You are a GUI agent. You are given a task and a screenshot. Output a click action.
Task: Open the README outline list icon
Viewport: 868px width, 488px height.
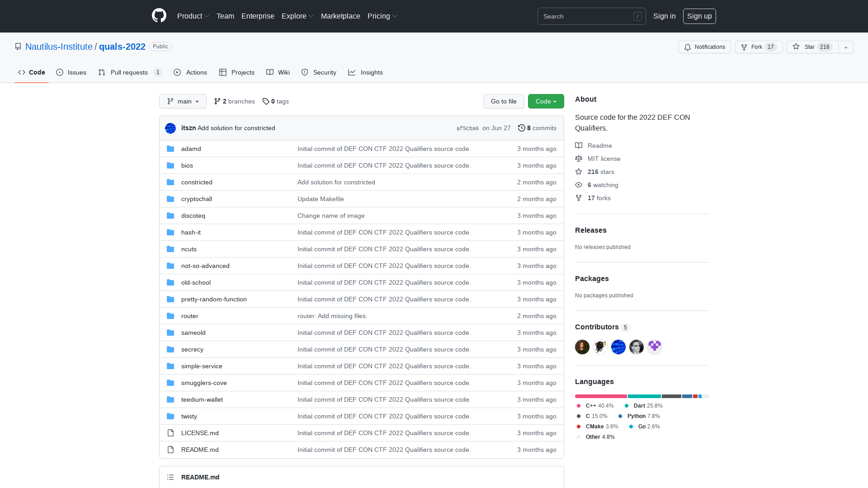[170, 477]
